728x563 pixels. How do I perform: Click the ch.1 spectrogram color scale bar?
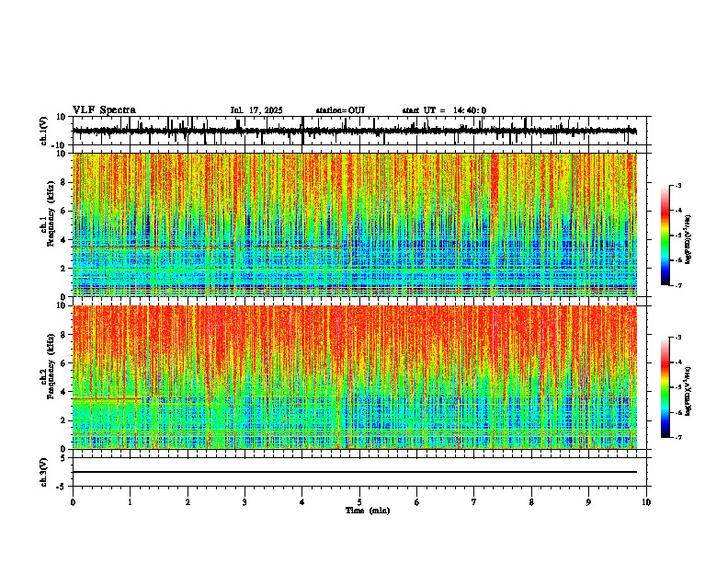coord(665,236)
